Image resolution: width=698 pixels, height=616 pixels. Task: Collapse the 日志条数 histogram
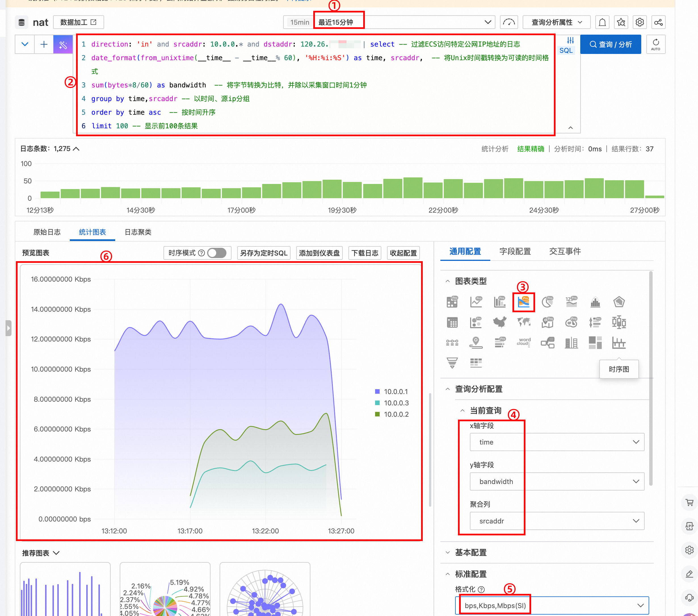click(76, 149)
